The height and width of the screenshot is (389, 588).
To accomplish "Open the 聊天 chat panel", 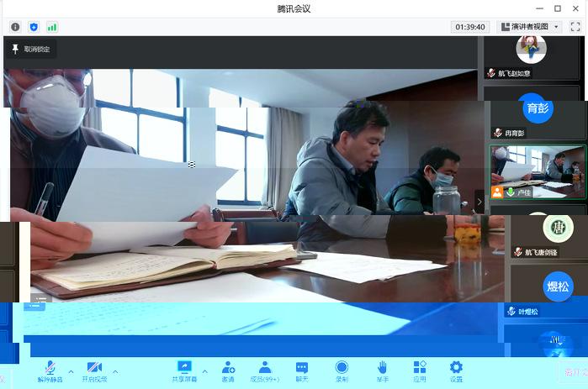I will 302,371.
